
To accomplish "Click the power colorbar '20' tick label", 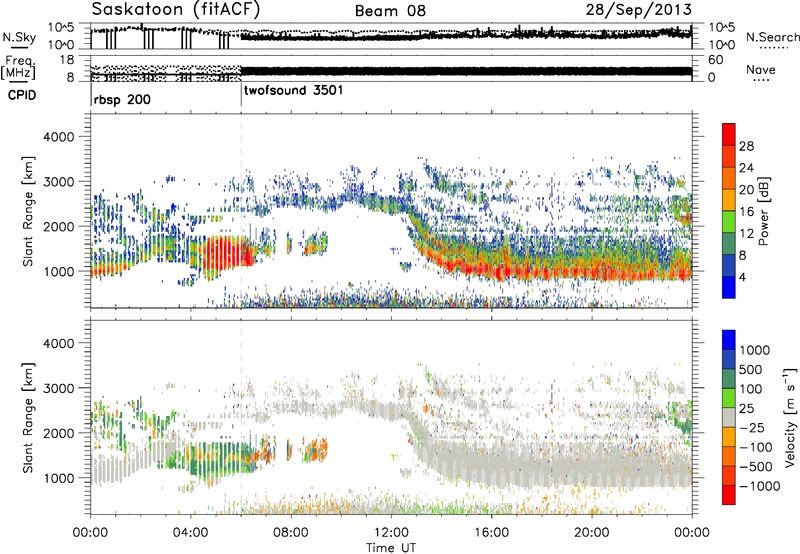I will click(746, 190).
